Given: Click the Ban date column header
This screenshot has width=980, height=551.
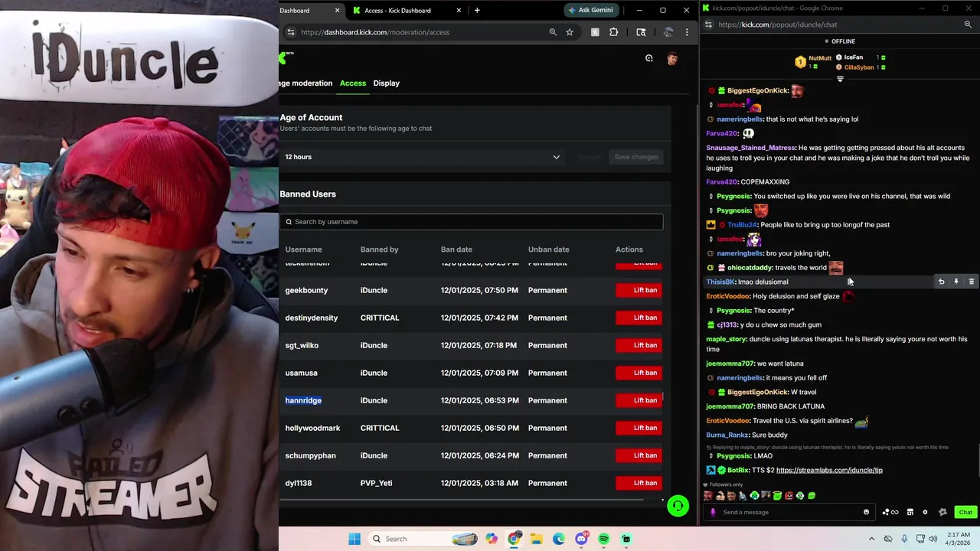Looking at the screenshot, I should (456, 249).
